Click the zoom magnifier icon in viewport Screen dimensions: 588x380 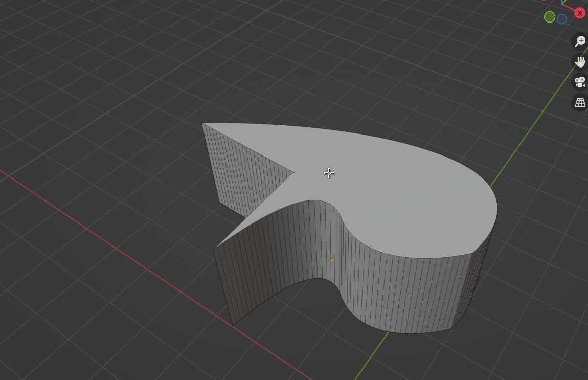(x=580, y=41)
